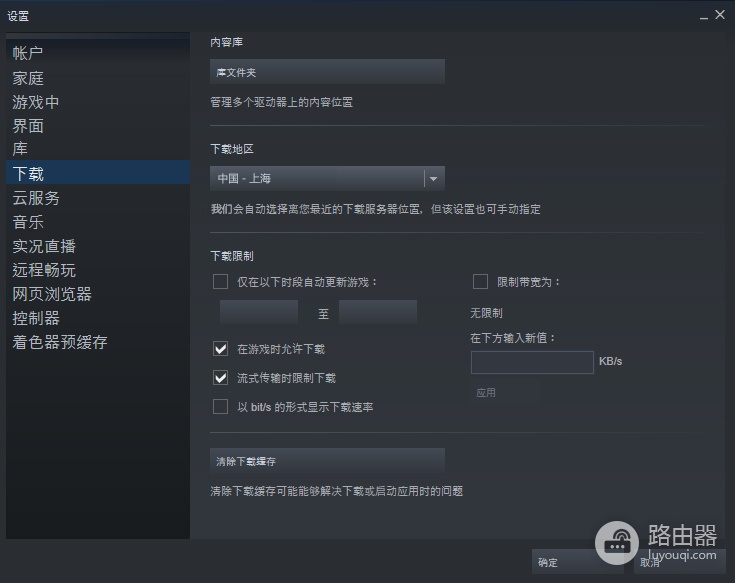Image resolution: width=735 pixels, height=583 pixels.
Task: Open the 帐户 settings section
Action: [x=98, y=53]
